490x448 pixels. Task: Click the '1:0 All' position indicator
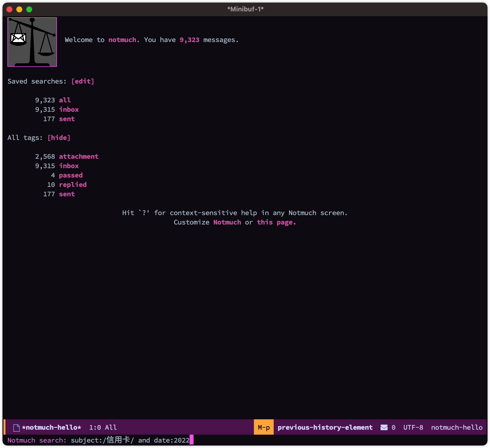tap(103, 427)
